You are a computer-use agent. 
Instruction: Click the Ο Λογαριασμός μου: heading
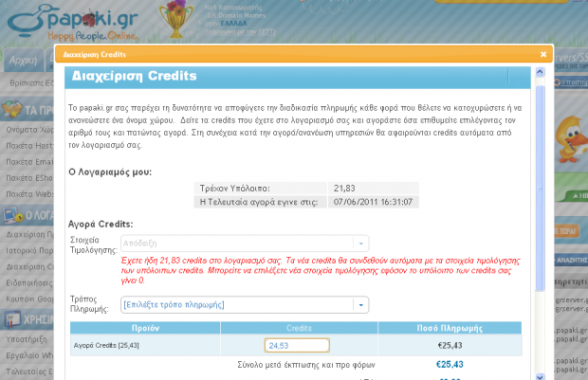pyautogui.click(x=110, y=172)
